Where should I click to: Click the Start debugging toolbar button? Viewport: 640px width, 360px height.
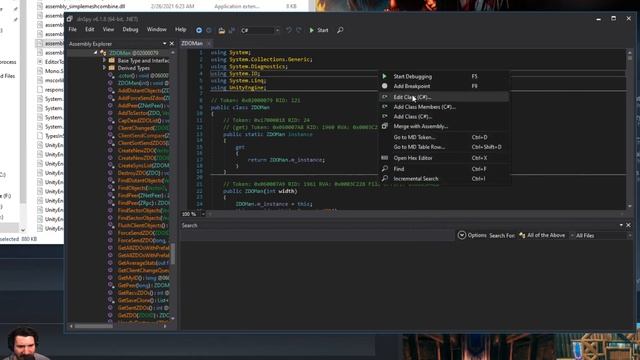319,30
